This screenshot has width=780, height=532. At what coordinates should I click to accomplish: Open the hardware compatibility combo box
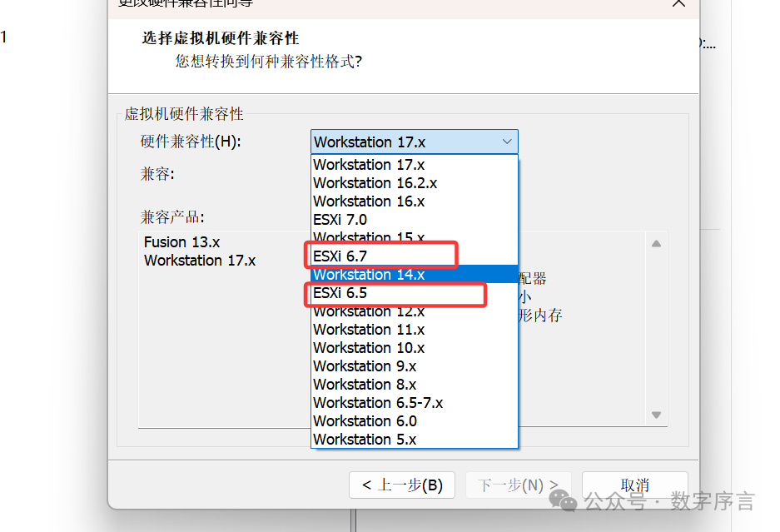pos(414,142)
